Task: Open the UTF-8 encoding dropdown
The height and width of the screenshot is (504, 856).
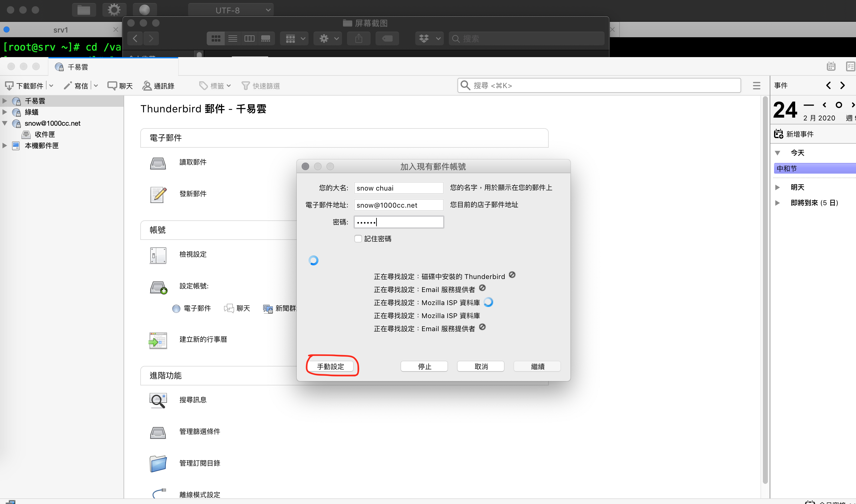Action: pyautogui.click(x=231, y=10)
